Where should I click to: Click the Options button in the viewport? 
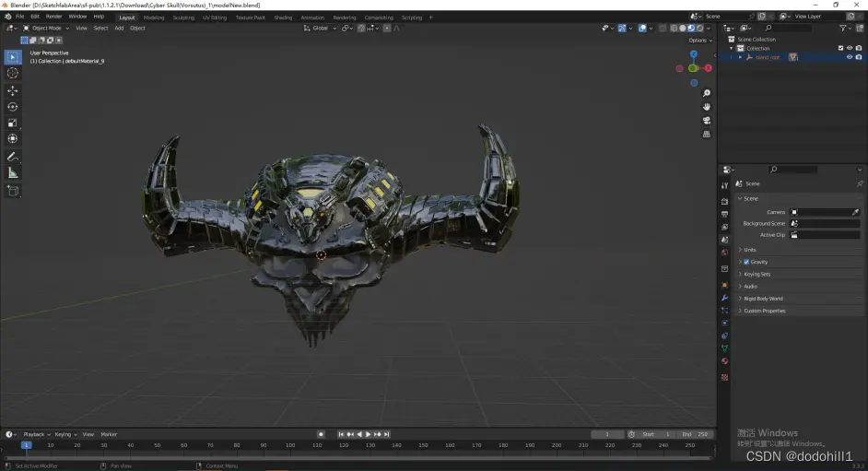699,41
